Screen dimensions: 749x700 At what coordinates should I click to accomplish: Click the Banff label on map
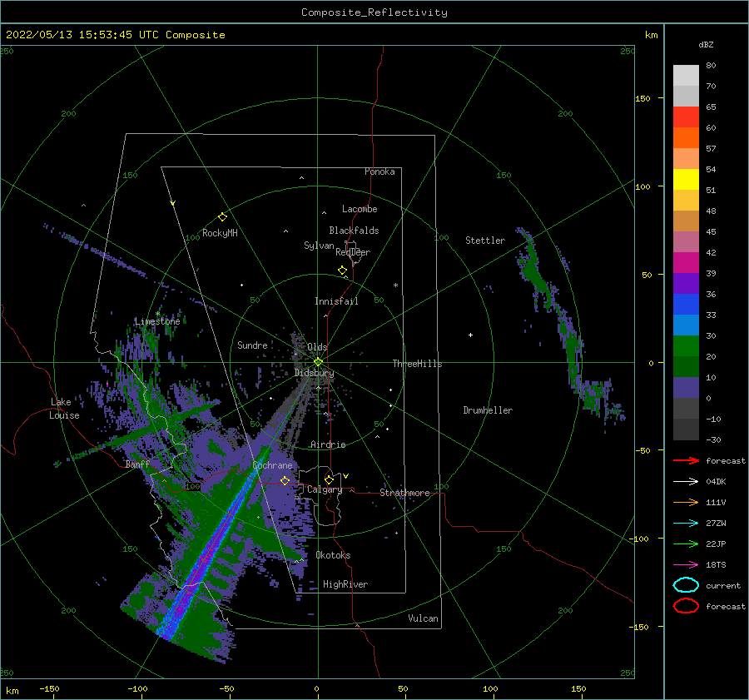137,464
